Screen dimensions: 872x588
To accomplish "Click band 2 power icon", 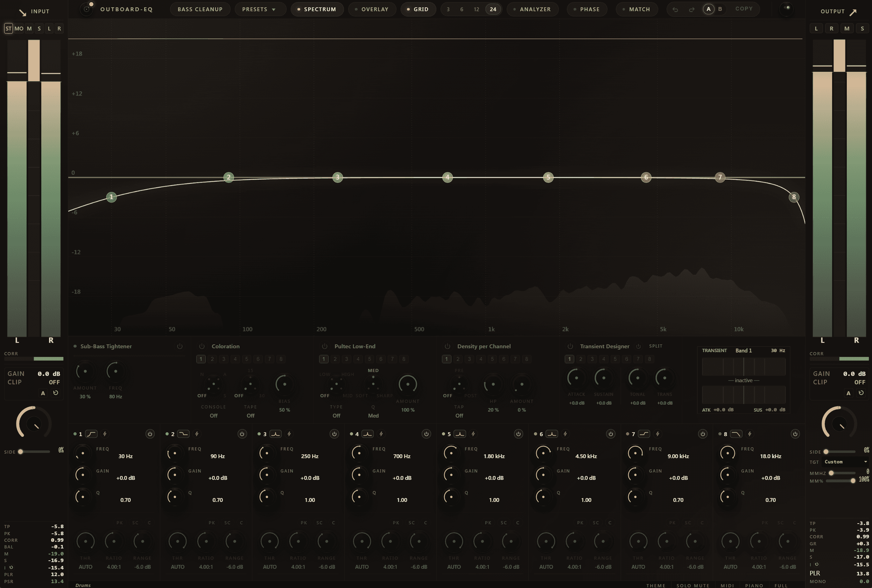I will [x=242, y=434].
